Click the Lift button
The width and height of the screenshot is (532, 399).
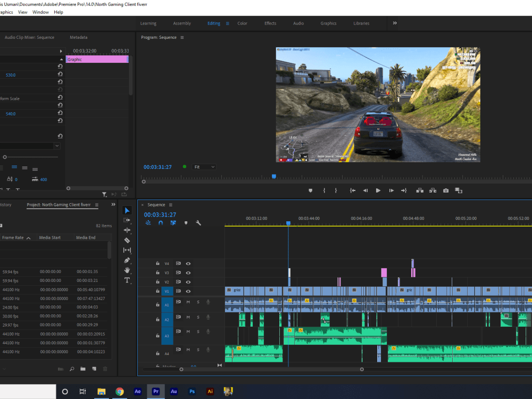[x=420, y=190]
